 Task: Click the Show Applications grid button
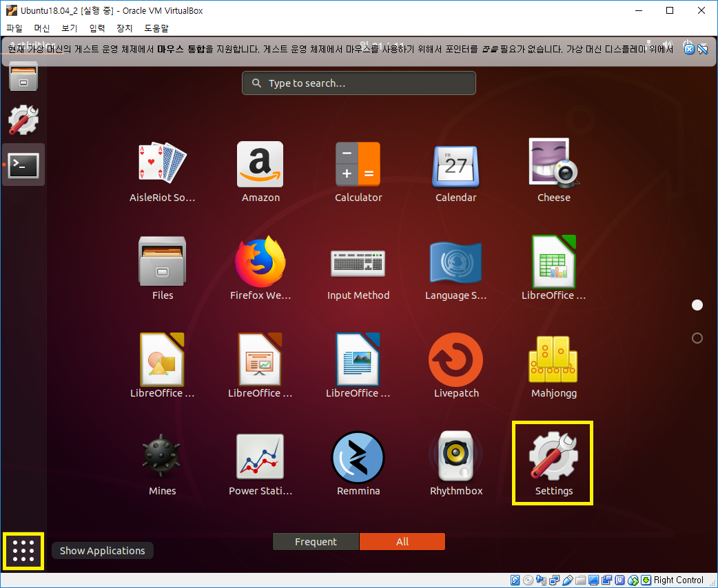pyautogui.click(x=23, y=551)
